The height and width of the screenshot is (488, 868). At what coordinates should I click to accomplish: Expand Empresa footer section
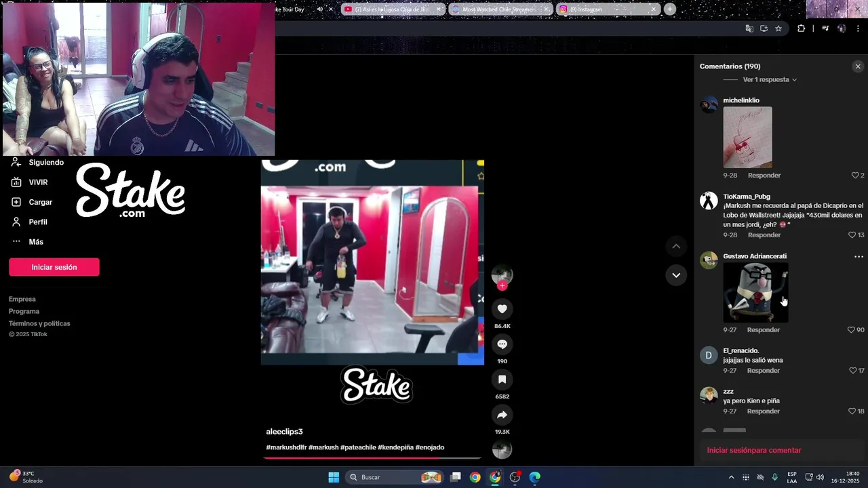point(22,299)
